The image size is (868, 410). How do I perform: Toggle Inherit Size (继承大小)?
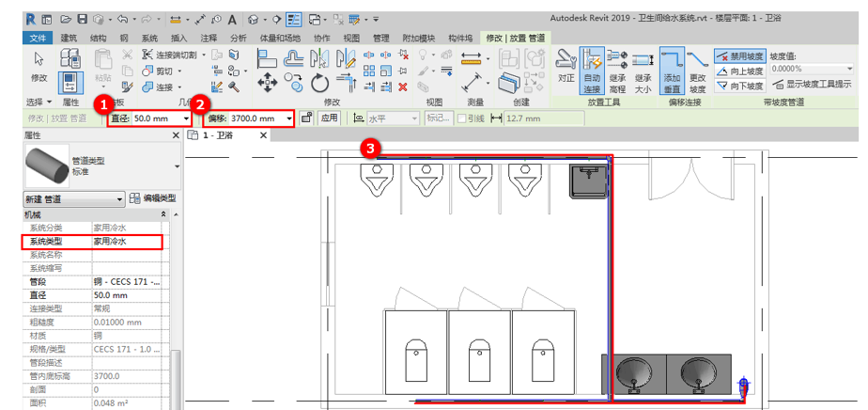[643, 71]
